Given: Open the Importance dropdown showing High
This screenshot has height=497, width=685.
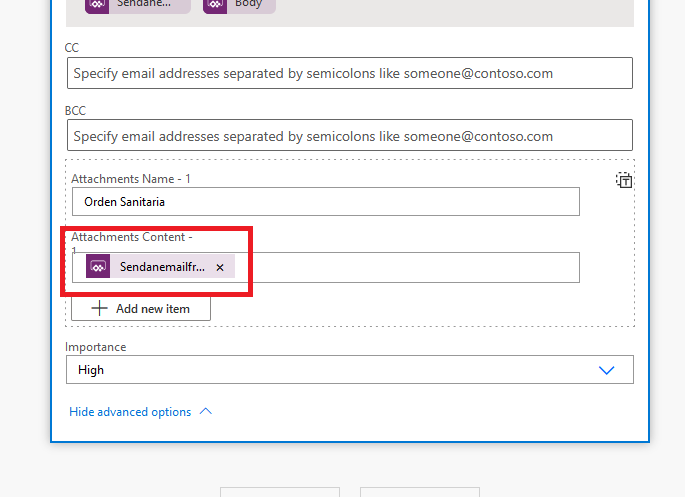Looking at the screenshot, I should [349, 370].
